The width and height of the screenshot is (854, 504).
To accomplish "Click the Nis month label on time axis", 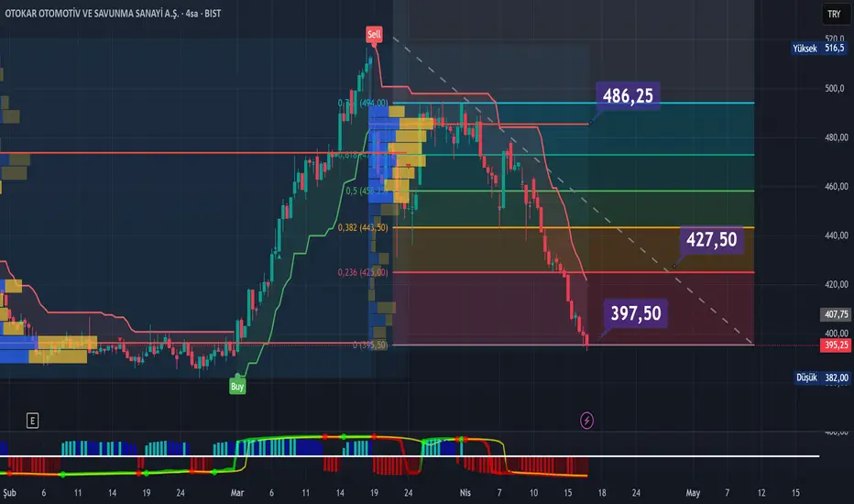I will (x=465, y=493).
